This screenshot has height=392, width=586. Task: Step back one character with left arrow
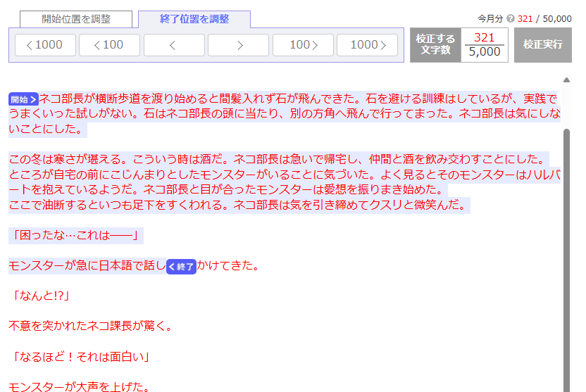(x=173, y=45)
